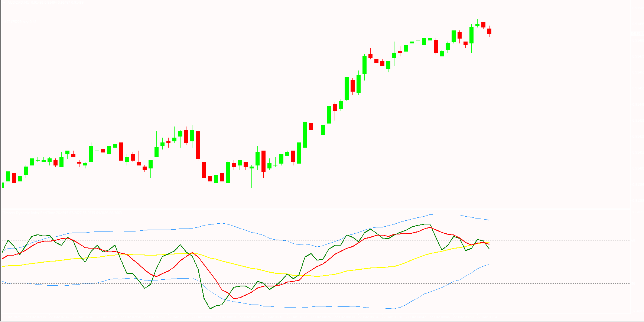
Task: Click the tall red bearish candle mid-chart
Action: click(x=198, y=145)
